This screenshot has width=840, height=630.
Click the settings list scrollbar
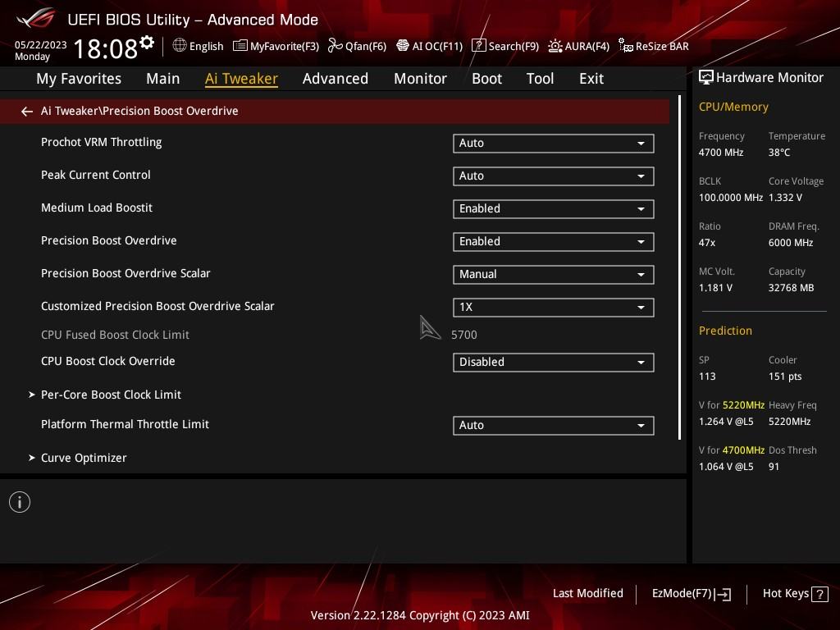[x=680, y=268]
